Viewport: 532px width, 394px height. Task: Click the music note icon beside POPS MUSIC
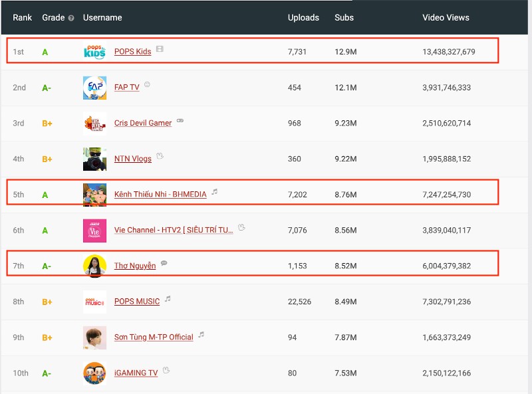click(168, 299)
